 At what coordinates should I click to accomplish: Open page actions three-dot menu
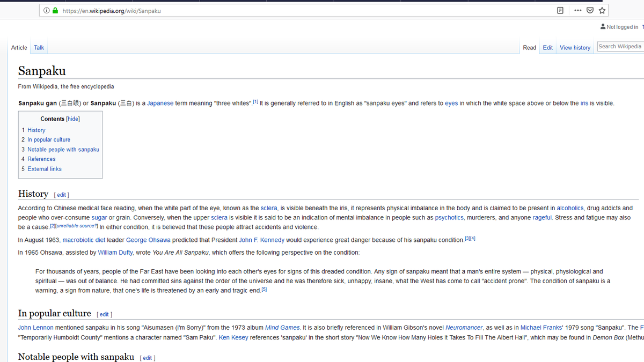[577, 11]
